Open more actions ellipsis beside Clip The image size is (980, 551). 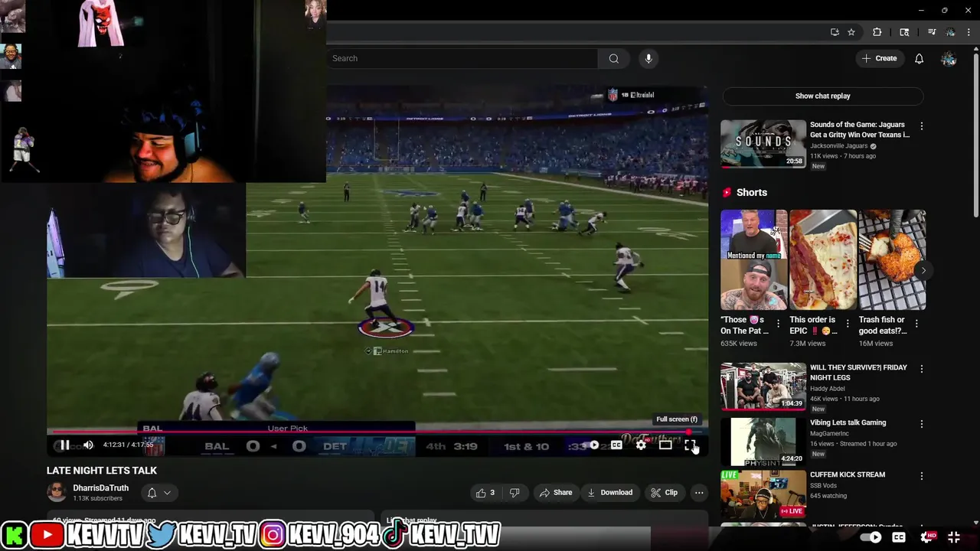pos(699,493)
